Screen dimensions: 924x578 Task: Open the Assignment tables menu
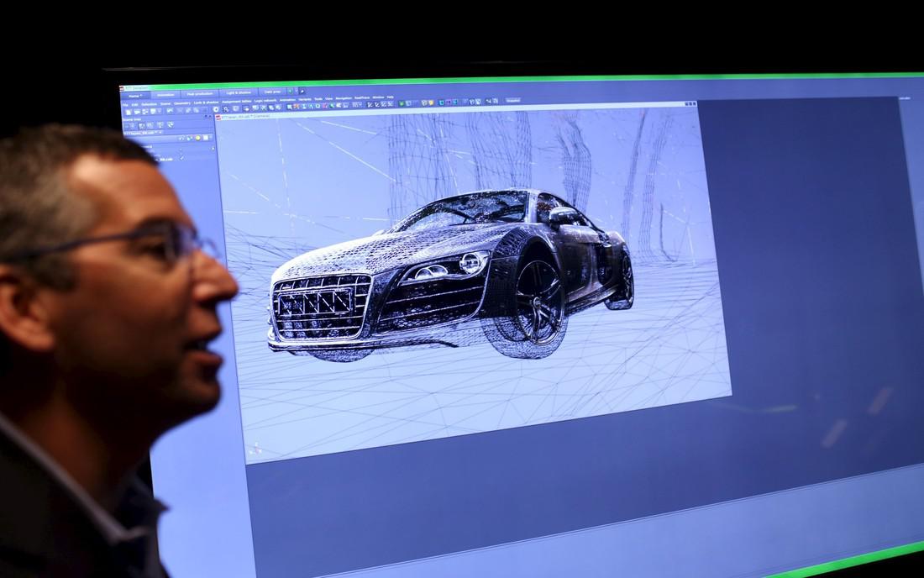[x=236, y=102]
